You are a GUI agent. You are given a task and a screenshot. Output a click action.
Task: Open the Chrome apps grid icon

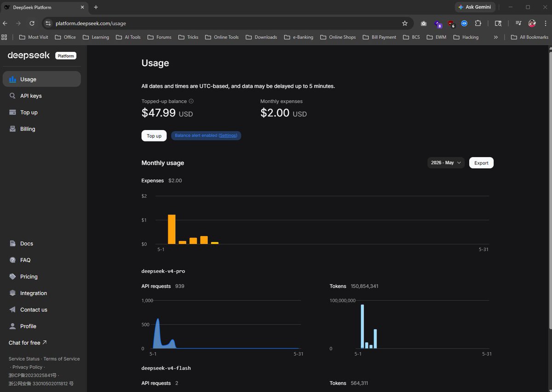click(x=5, y=37)
